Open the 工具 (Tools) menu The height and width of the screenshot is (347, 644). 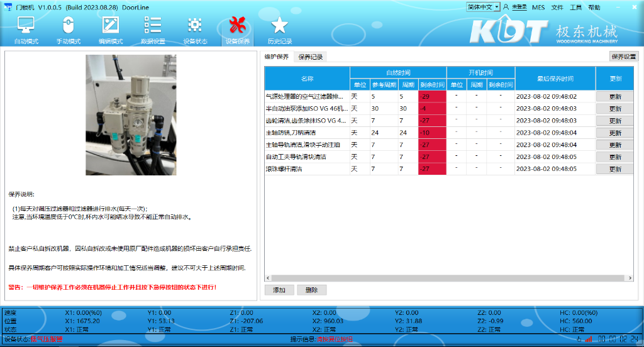pyautogui.click(x=575, y=8)
